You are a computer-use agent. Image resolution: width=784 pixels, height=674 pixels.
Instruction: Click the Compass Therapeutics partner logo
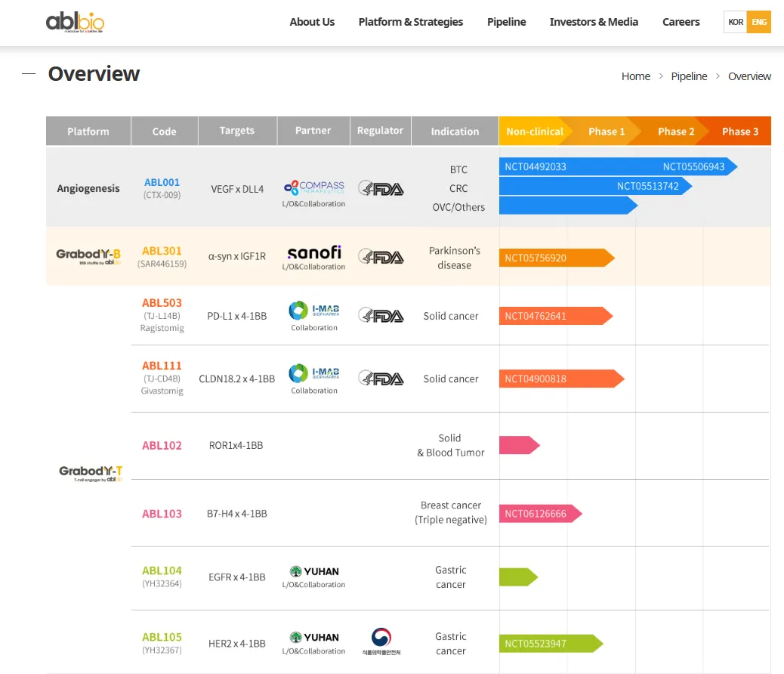pyautogui.click(x=314, y=187)
